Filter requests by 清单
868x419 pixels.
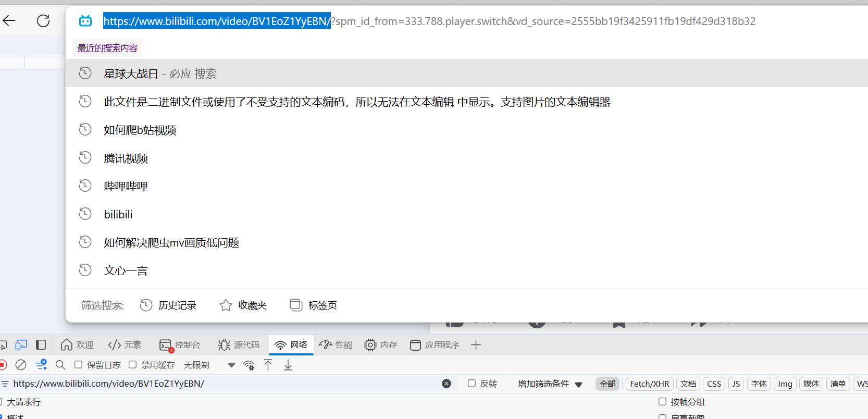(838, 384)
